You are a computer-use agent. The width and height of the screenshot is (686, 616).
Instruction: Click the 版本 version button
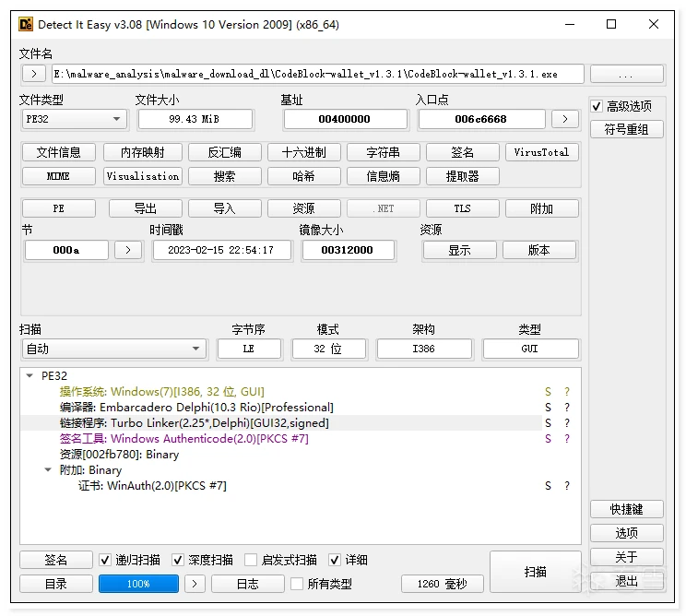(539, 250)
